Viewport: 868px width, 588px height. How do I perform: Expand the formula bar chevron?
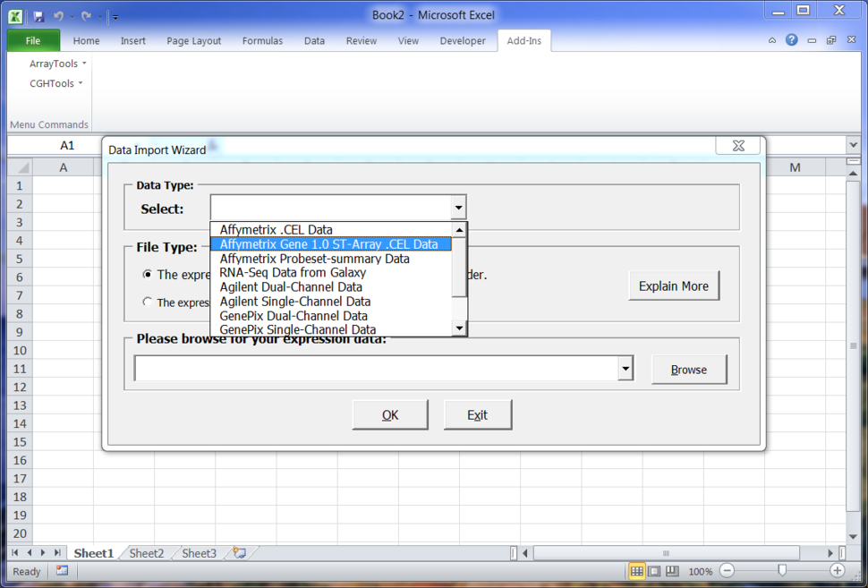click(x=853, y=145)
